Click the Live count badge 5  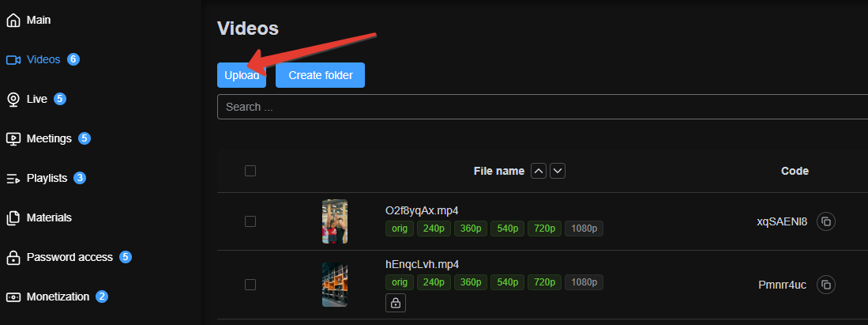coord(60,99)
